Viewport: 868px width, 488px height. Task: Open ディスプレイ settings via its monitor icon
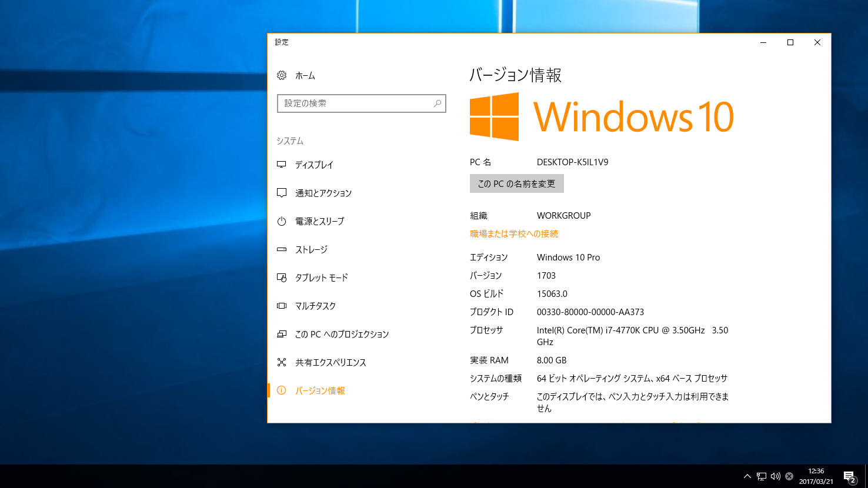(282, 165)
